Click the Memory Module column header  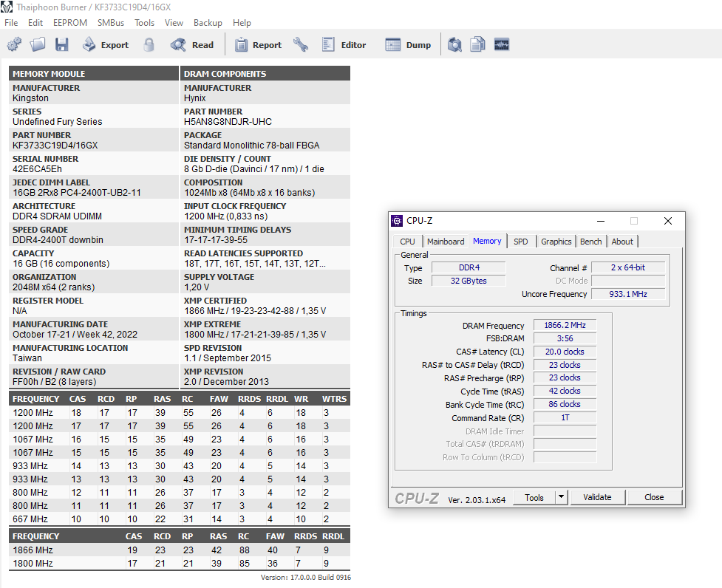(x=94, y=74)
